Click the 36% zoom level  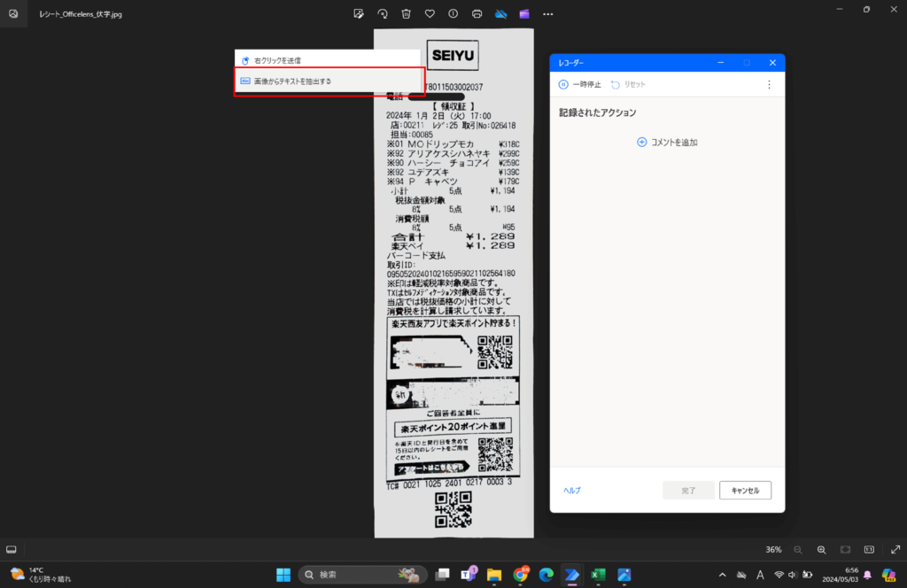pyautogui.click(x=773, y=550)
